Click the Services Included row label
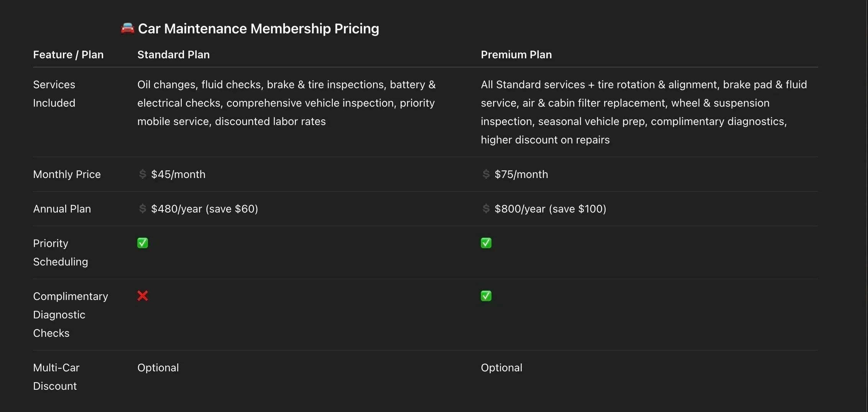Image resolution: width=868 pixels, height=412 pixels. coord(54,94)
